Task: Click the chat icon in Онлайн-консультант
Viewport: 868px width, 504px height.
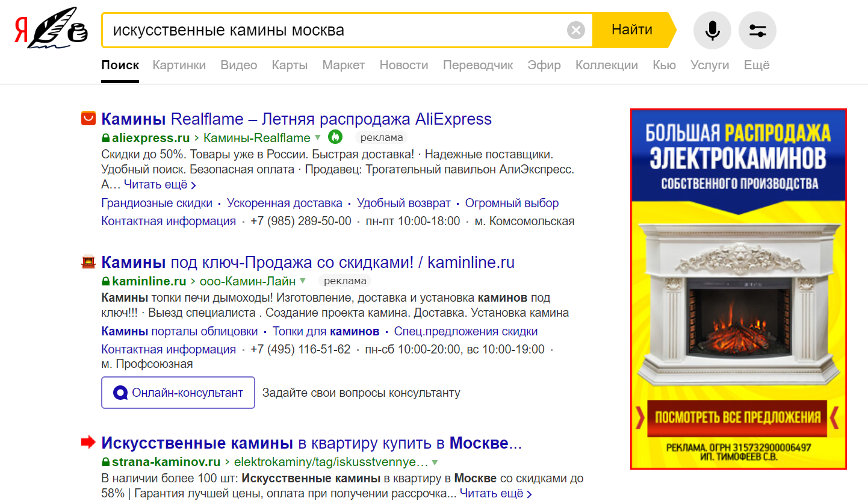Action: click(120, 393)
